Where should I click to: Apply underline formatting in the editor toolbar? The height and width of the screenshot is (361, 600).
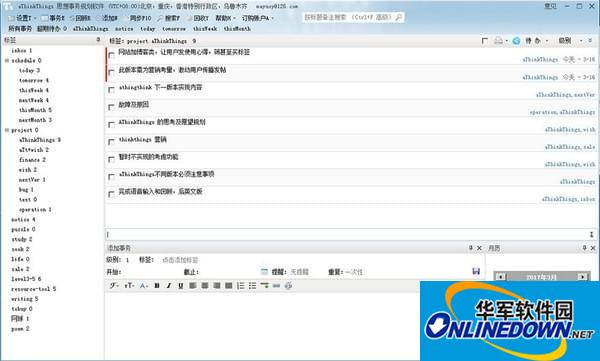(181, 286)
